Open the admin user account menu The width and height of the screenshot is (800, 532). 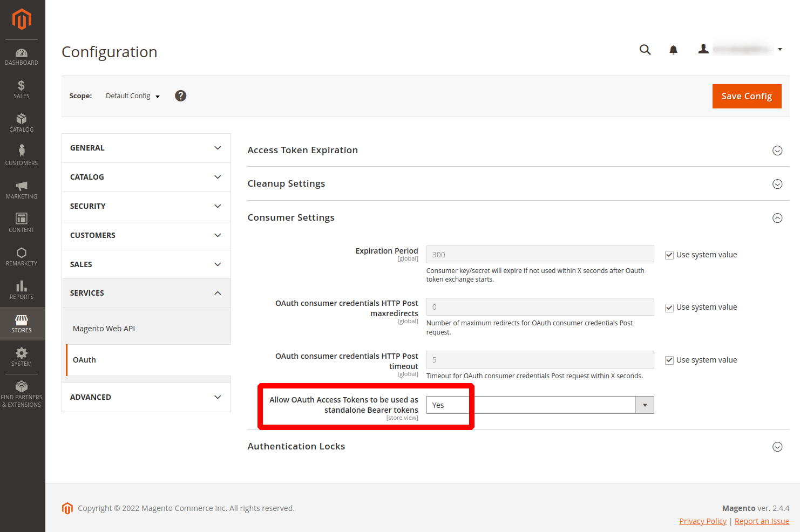(740, 49)
